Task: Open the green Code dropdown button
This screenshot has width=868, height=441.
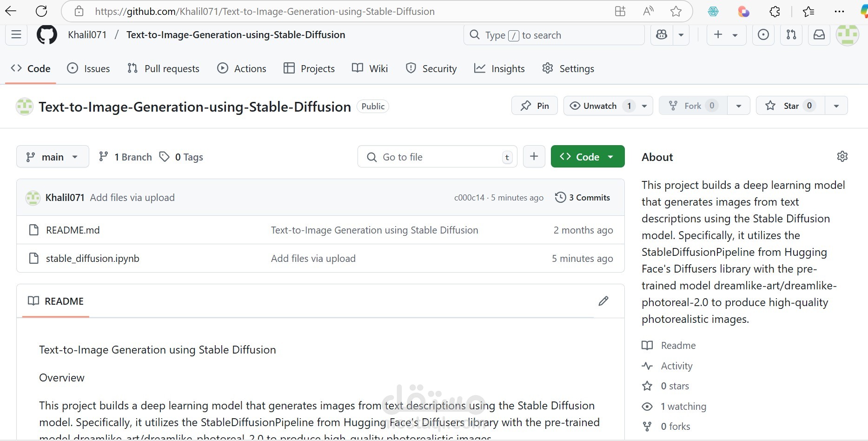Action: click(588, 157)
